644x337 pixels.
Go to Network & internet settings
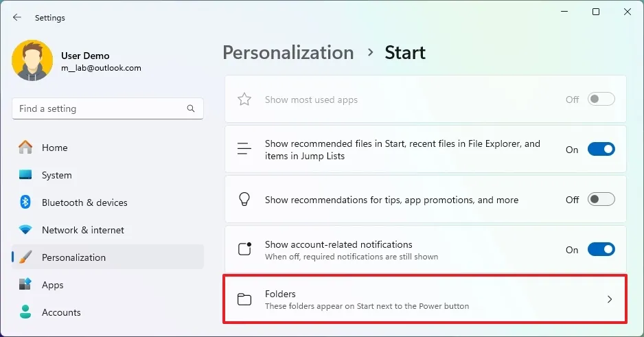coord(83,230)
